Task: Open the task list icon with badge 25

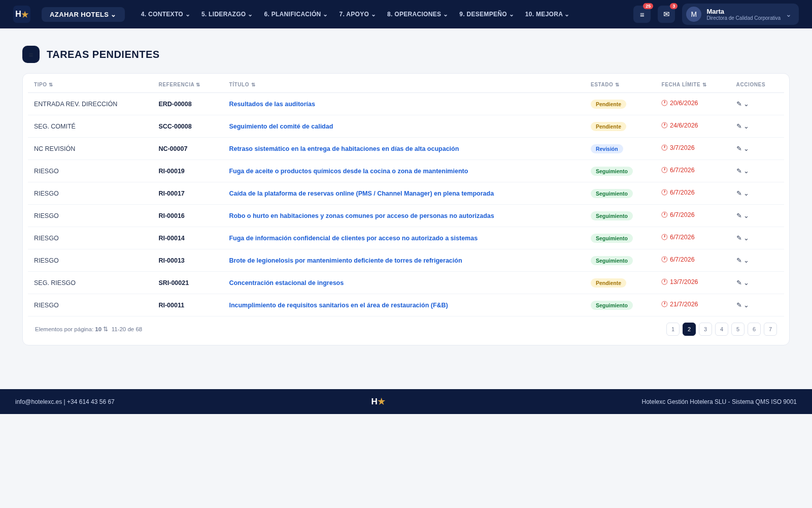Action: pyautogui.click(x=642, y=14)
